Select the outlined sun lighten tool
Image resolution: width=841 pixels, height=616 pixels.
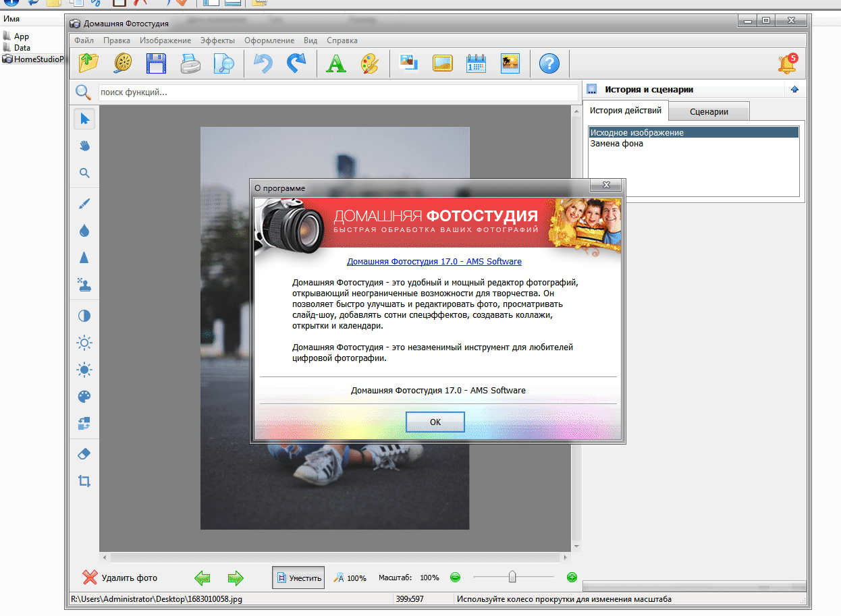[x=84, y=343]
